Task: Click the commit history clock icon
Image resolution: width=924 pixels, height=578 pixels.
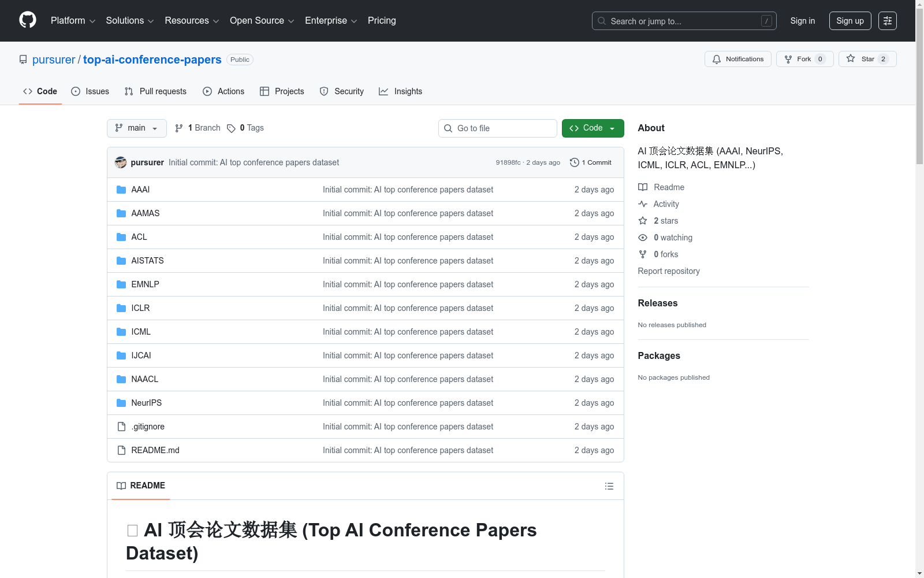Action: click(x=574, y=162)
